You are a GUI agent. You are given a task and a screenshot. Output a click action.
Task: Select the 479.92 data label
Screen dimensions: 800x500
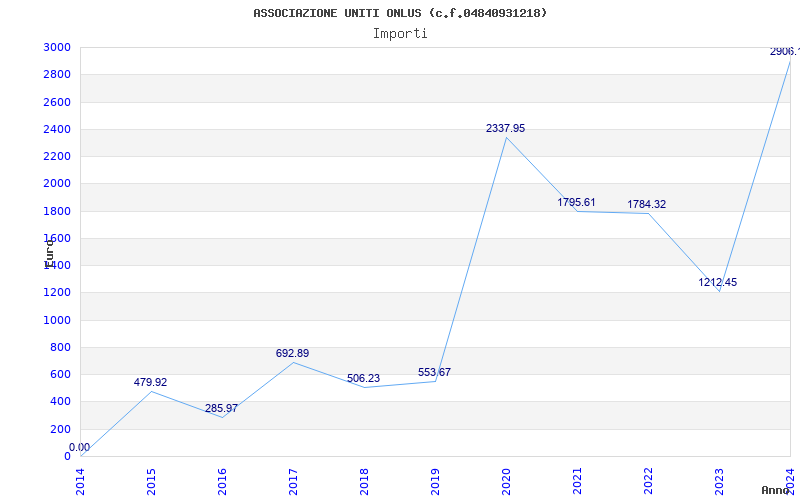click(151, 382)
